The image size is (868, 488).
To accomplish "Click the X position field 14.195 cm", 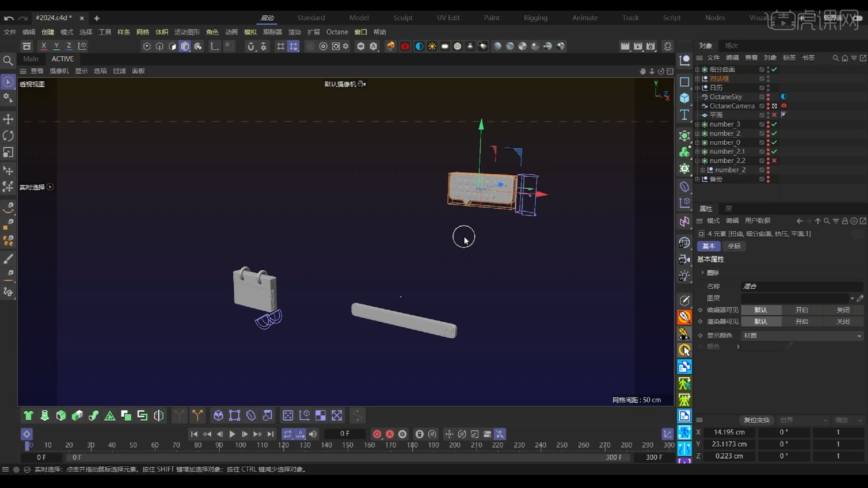I will pyautogui.click(x=729, y=432).
